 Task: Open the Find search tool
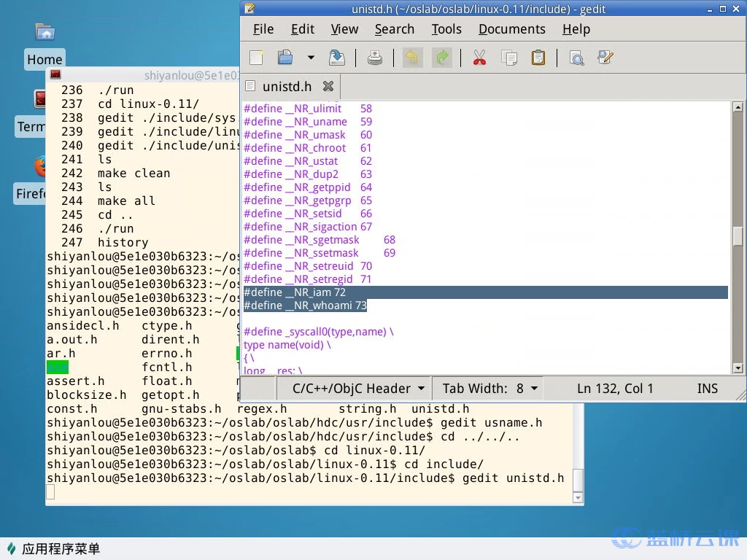(x=577, y=58)
